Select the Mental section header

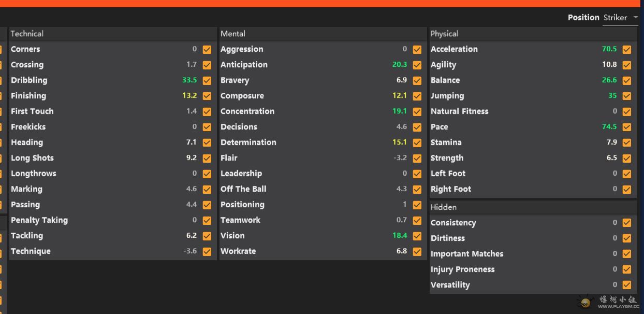[233, 34]
